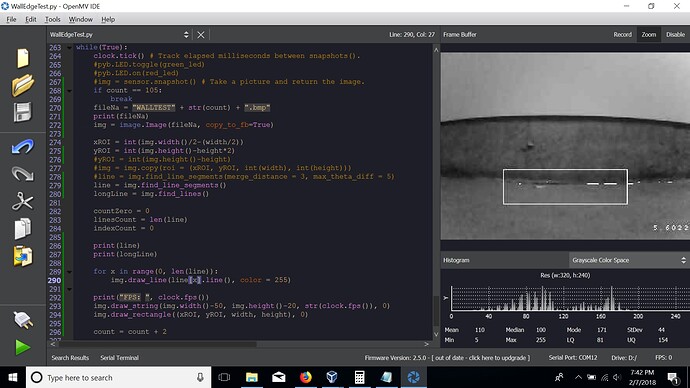Click the Open File folder icon
The width and height of the screenshot is (690, 388).
(x=23, y=85)
